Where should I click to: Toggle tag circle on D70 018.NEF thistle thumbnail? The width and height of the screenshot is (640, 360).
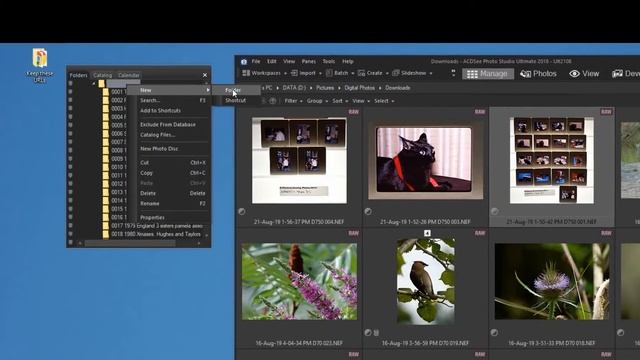pyautogui.click(x=494, y=333)
